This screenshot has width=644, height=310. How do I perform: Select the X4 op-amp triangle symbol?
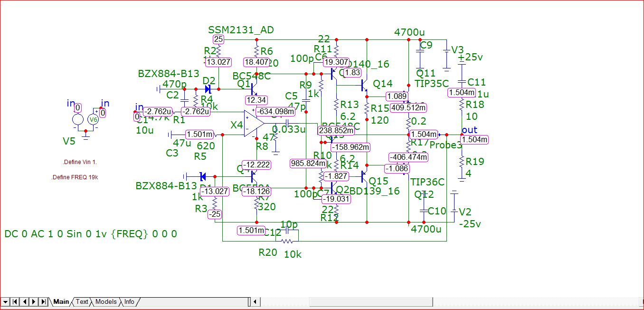(x=254, y=124)
